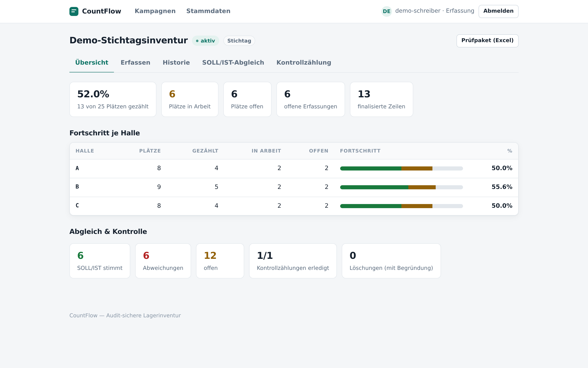Click the CountFlow logo icon
The height and width of the screenshot is (368, 588).
click(x=74, y=11)
